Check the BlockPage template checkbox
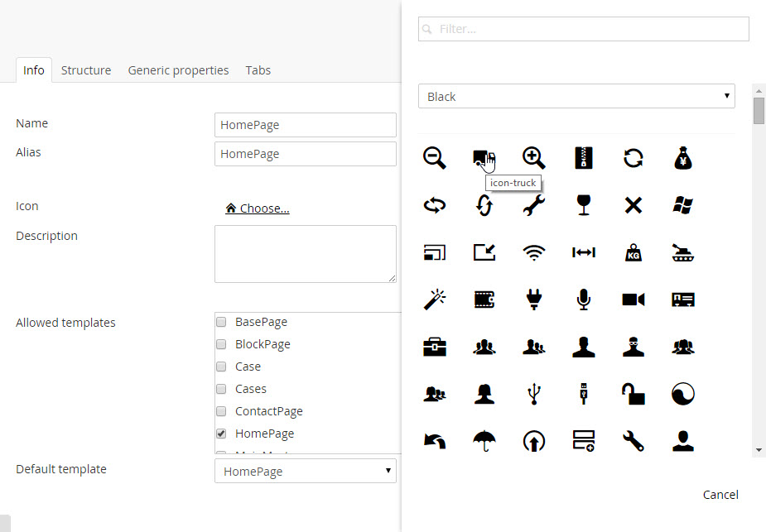This screenshot has height=532, width=766. 221,344
